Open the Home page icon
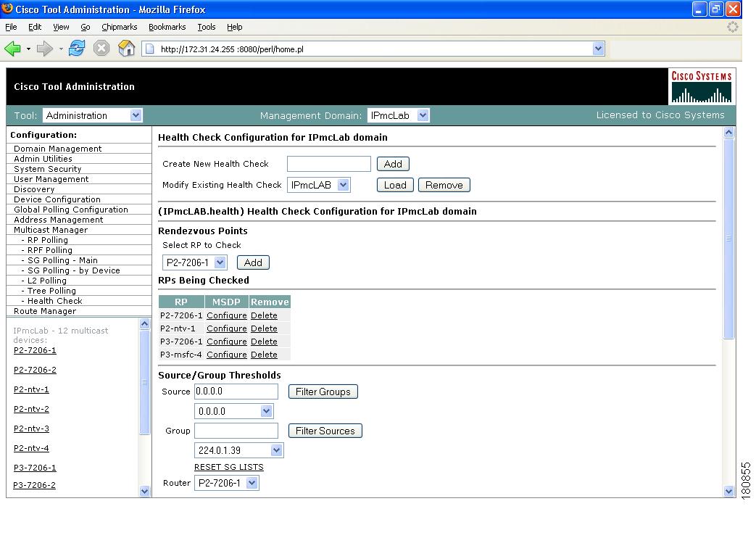The width and height of the screenshot is (756, 538). pyautogui.click(x=126, y=49)
